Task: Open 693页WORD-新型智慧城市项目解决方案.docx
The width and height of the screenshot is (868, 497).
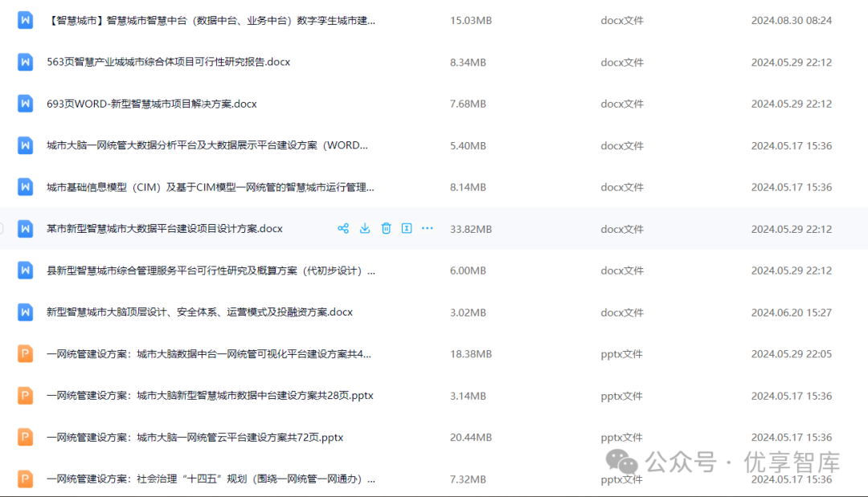Action: point(152,104)
